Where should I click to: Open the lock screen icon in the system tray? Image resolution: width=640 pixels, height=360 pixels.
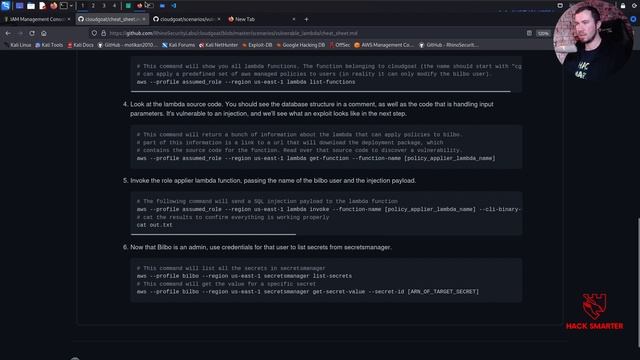(x=623, y=6)
